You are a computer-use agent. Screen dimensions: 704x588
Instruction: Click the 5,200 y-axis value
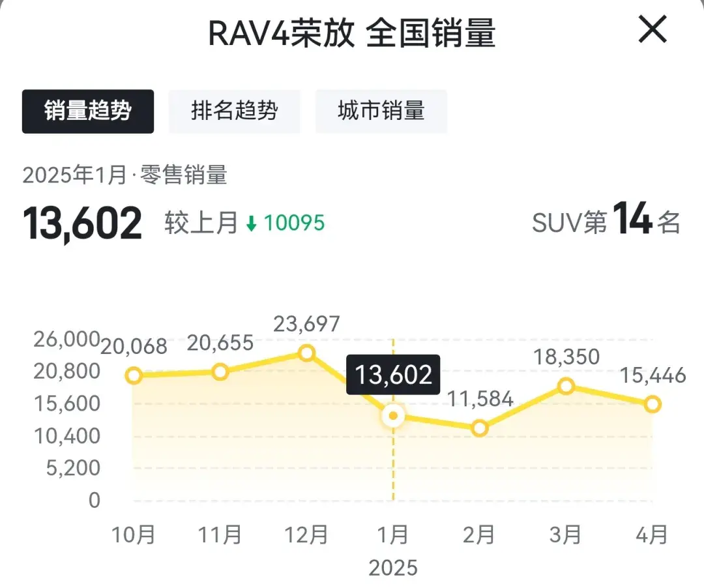click(73, 467)
